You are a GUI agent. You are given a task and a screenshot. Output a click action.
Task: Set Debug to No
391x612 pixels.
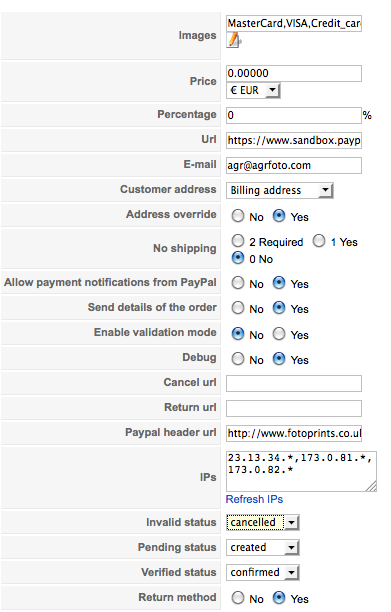(x=238, y=359)
